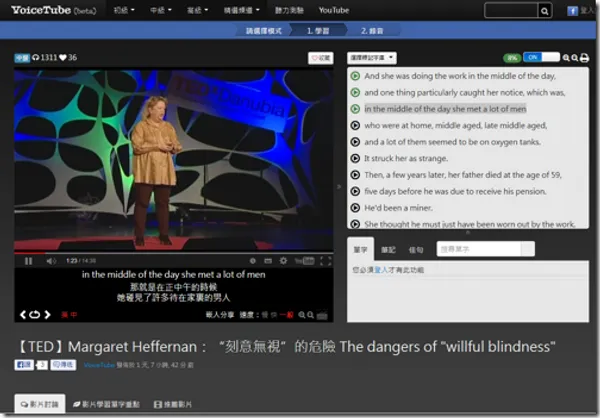Image resolution: width=600 pixels, height=418 pixels.
Task: Open the YouTube menu item
Action: click(333, 10)
